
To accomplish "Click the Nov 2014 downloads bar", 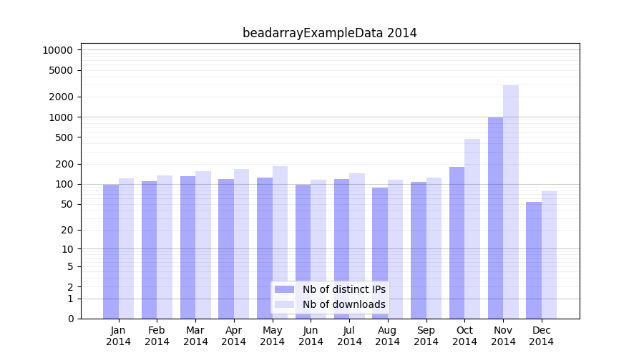I will point(511,202).
